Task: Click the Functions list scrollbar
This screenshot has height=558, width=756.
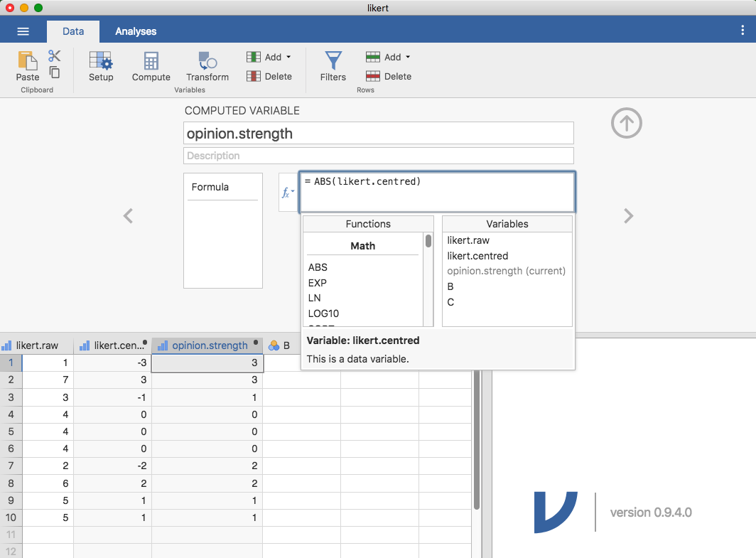Action: (428, 241)
